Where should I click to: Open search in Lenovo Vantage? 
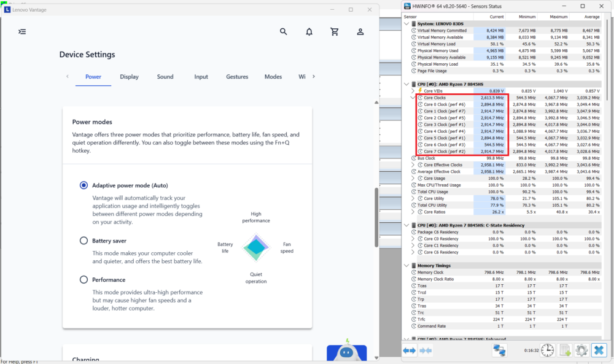click(x=284, y=32)
